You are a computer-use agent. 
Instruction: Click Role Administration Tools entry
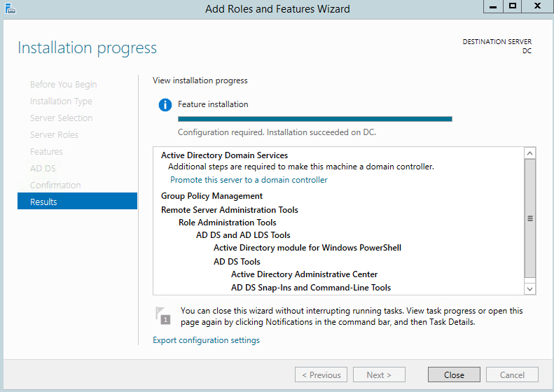227,223
